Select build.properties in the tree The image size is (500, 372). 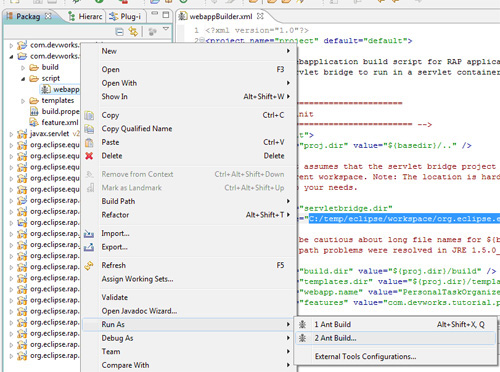pos(61,111)
